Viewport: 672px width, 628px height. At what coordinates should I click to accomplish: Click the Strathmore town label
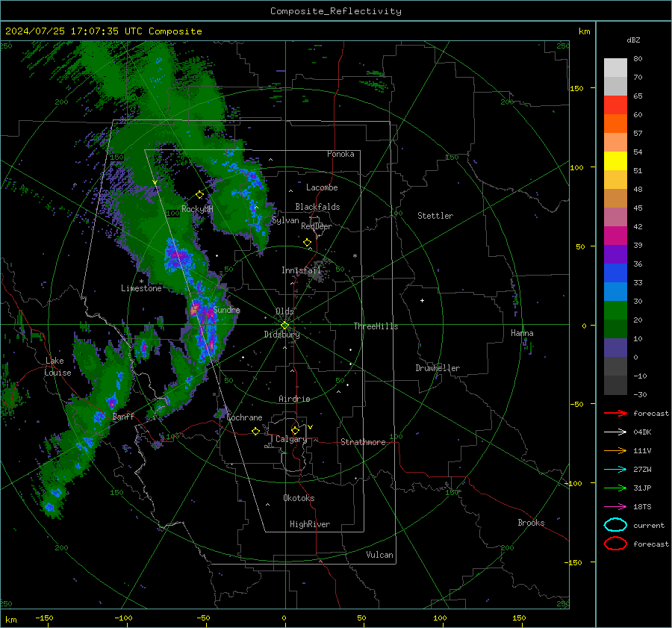(363, 442)
